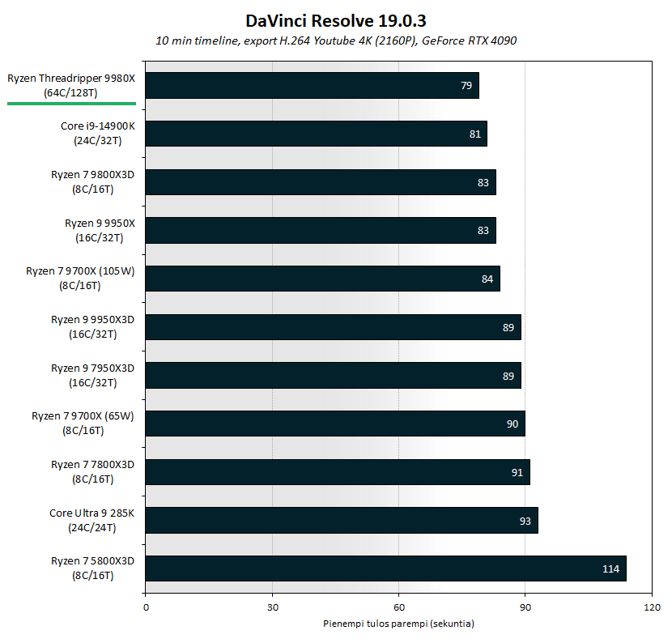Click the x-axis tick label 120
The image size is (672, 643).
click(x=653, y=607)
